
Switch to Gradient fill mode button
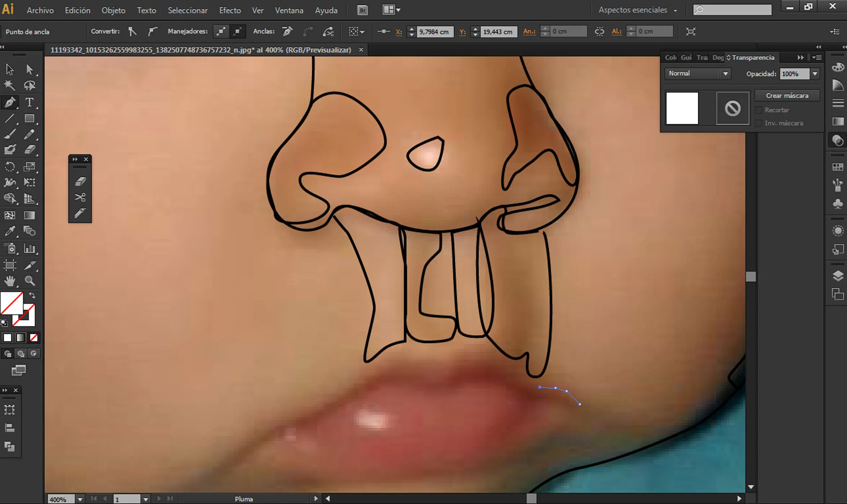pyautogui.click(x=21, y=338)
